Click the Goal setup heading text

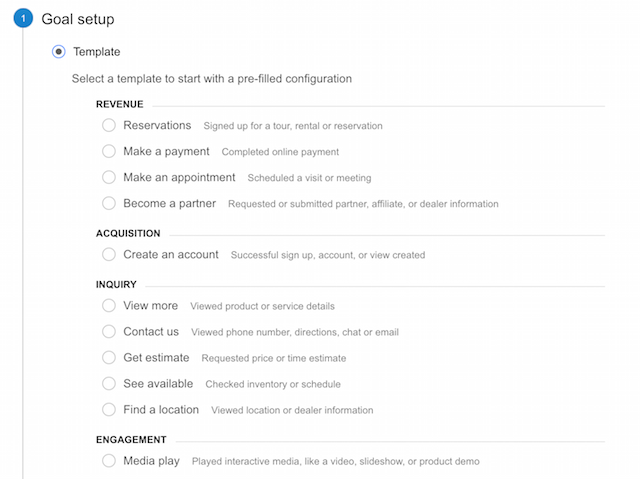78,19
